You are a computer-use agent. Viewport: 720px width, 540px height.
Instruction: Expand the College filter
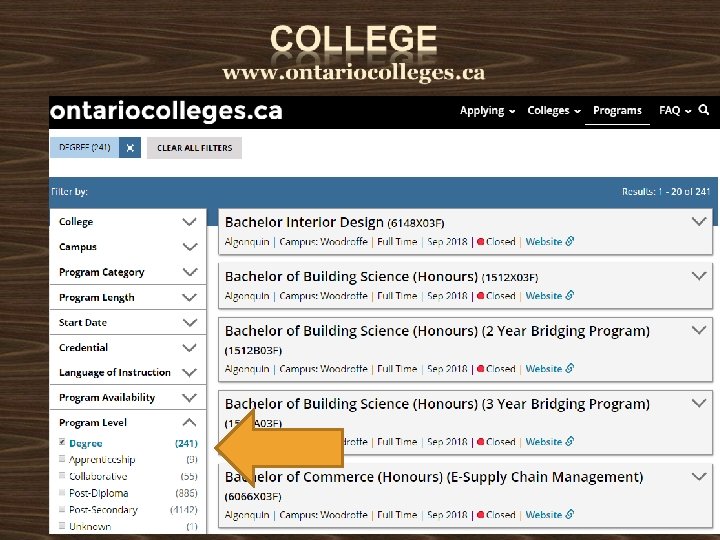(x=188, y=222)
